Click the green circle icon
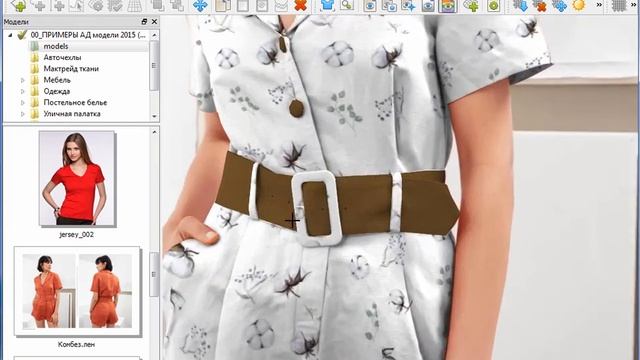Image resolution: width=640 pixels, height=360 pixels. pyautogui.click(x=493, y=5)
